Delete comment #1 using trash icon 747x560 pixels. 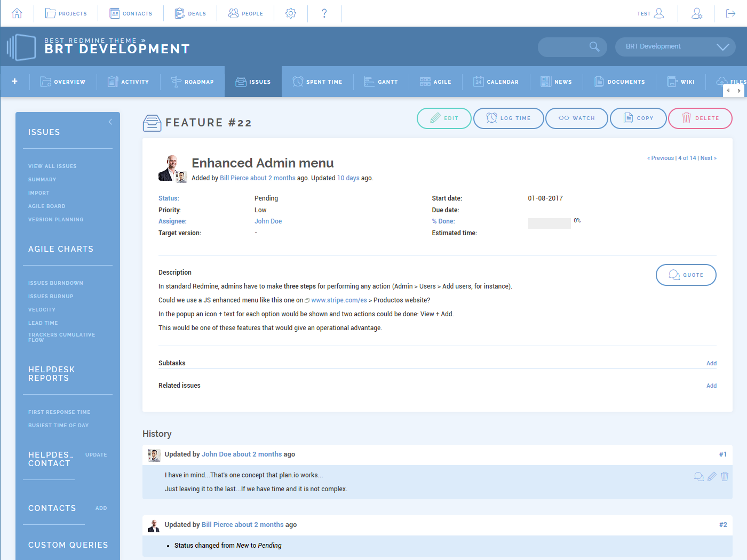point(725,476)
